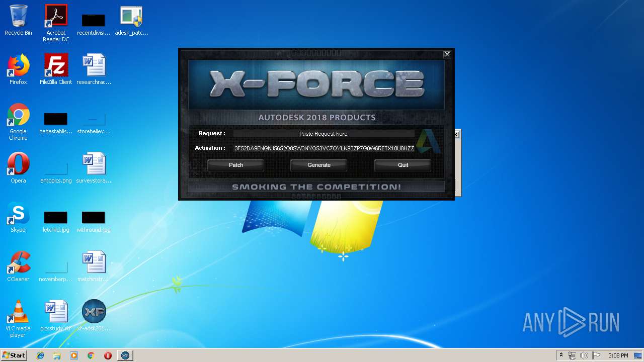644x362 pixels.
Task: Switch to X-Force taskbar button
Action: coord(125,355)
